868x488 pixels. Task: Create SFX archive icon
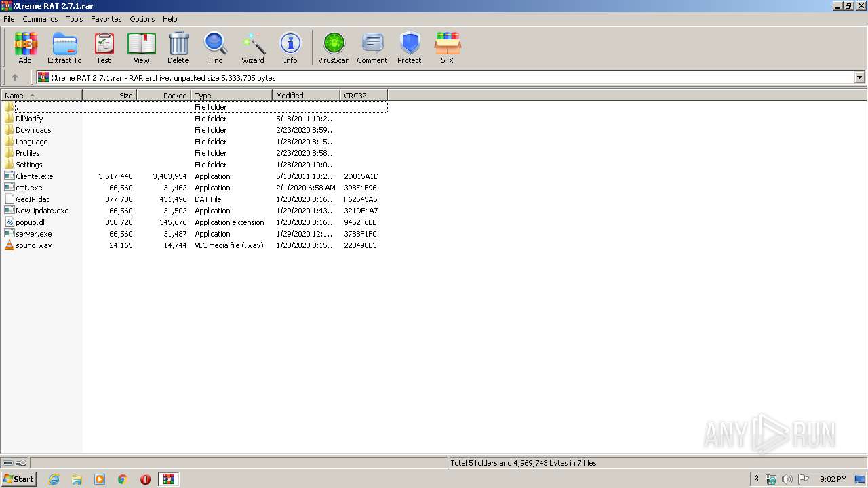[x=448, y=47]
